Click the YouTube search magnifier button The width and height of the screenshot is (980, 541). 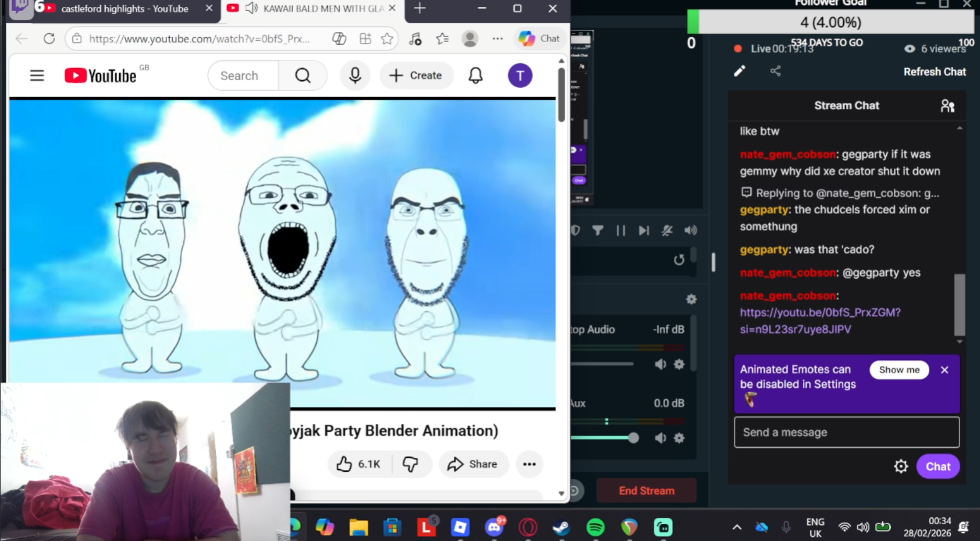303,76
